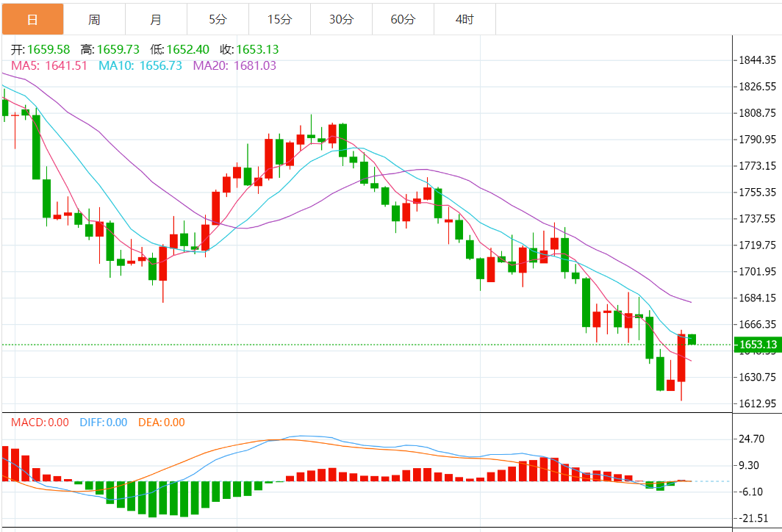Click the 1844.35 price axis label
The image size is (782, 532).
757,60
